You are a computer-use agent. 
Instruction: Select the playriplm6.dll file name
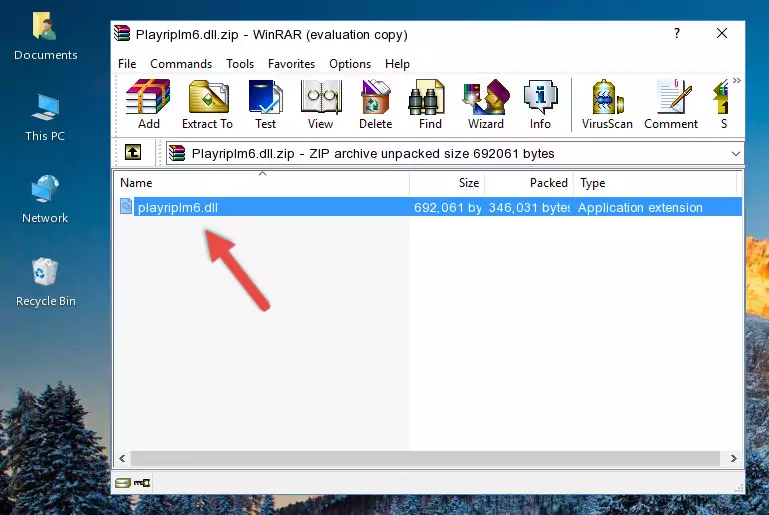point(178,207)
